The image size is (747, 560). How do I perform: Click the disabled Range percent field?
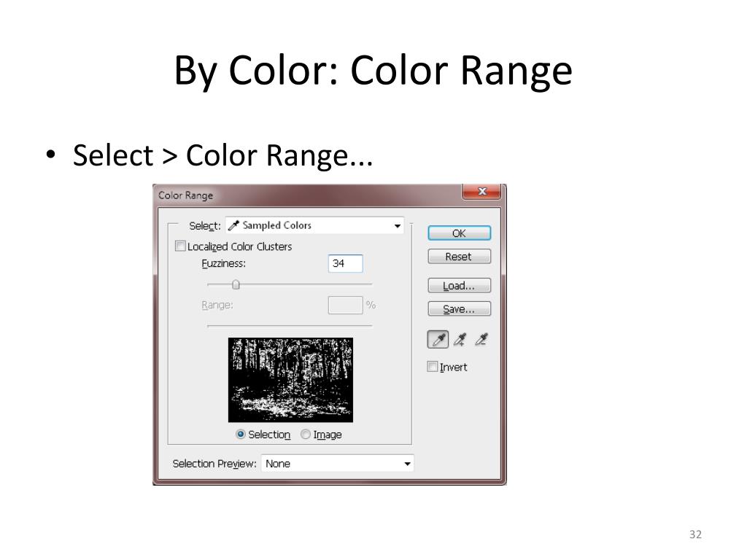[x=345, y=306]
